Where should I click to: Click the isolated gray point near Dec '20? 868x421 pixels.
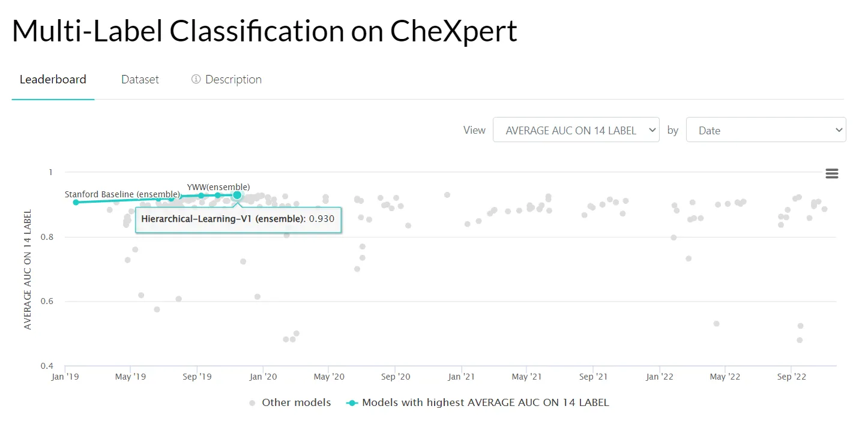(x=447, y=195)
